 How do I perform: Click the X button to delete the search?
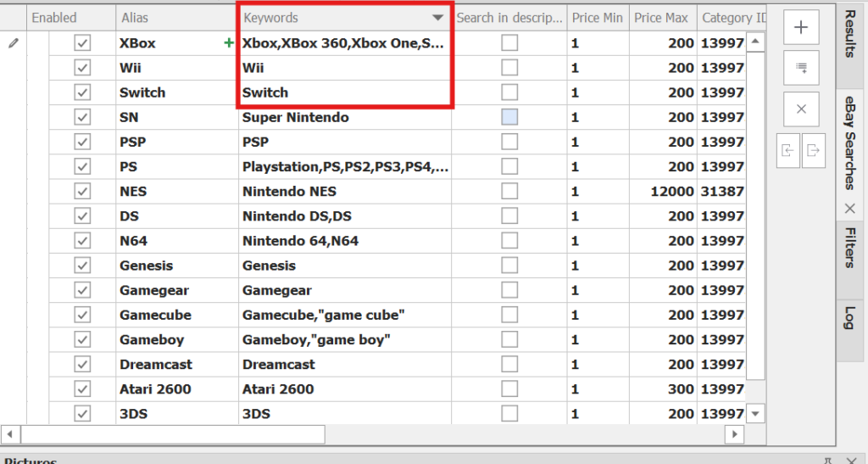point(801,109)
